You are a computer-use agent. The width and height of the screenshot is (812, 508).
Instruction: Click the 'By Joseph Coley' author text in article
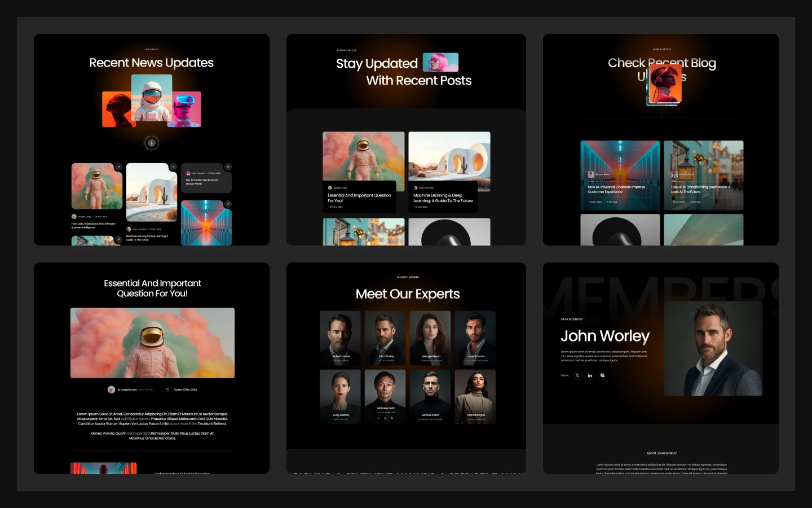pyautogui.click(x=127, y=389)
